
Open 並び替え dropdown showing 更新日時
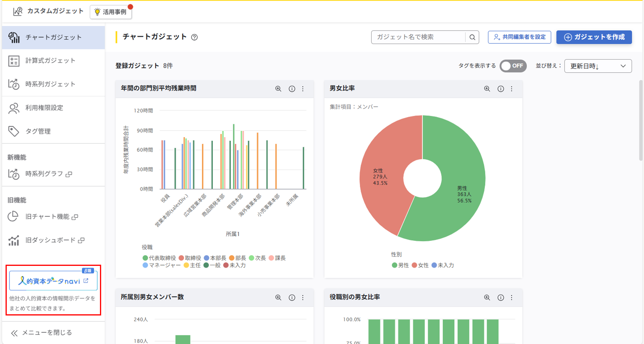[x=598, y=66]
